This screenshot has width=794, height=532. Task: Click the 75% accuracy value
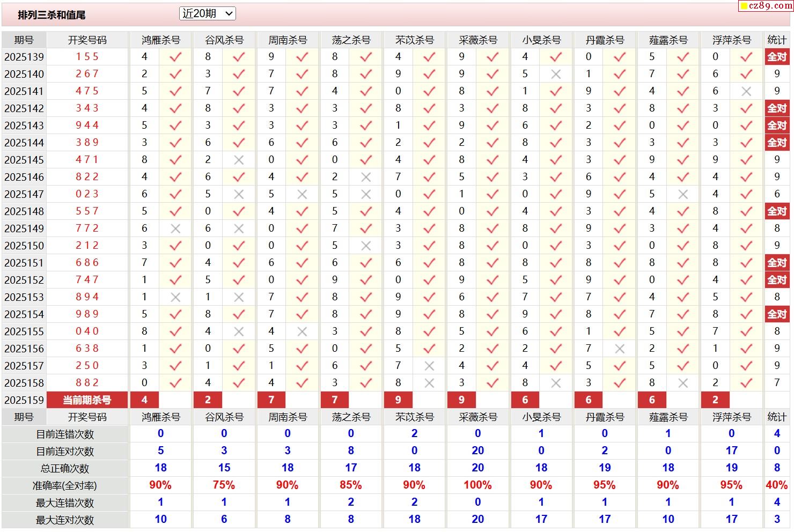point(224,485)
